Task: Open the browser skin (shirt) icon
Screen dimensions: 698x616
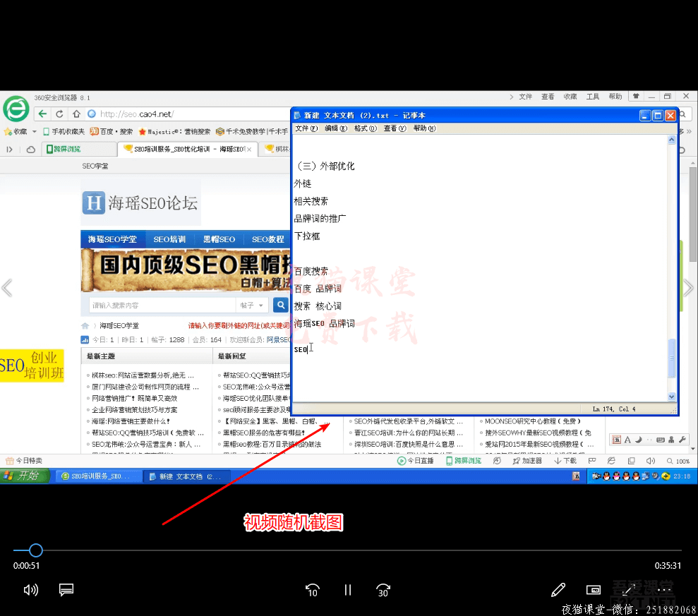Action: [636, 96]
